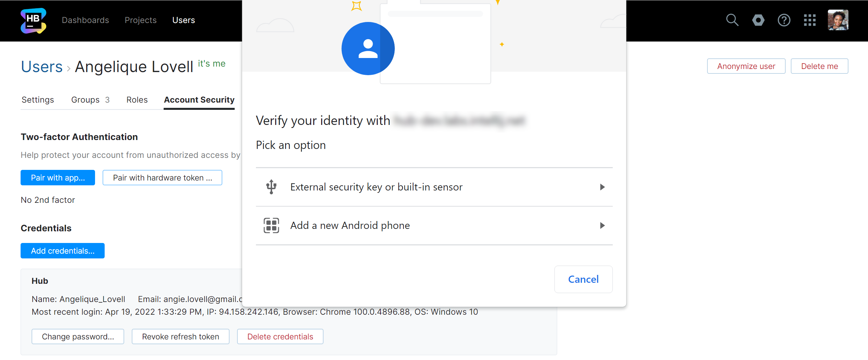Switch to the Groups tab
868x360 pixels.
(85, 100)
